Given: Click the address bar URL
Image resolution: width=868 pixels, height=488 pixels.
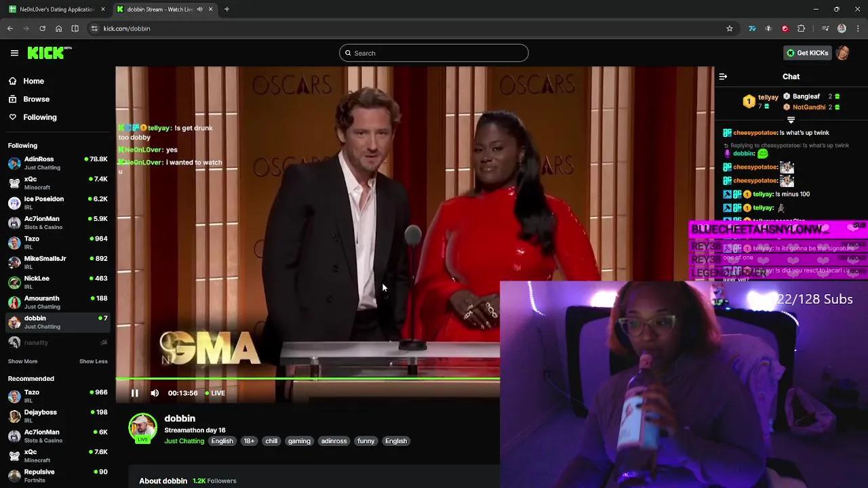Looking at the screenshot, I should pos(127,28).
